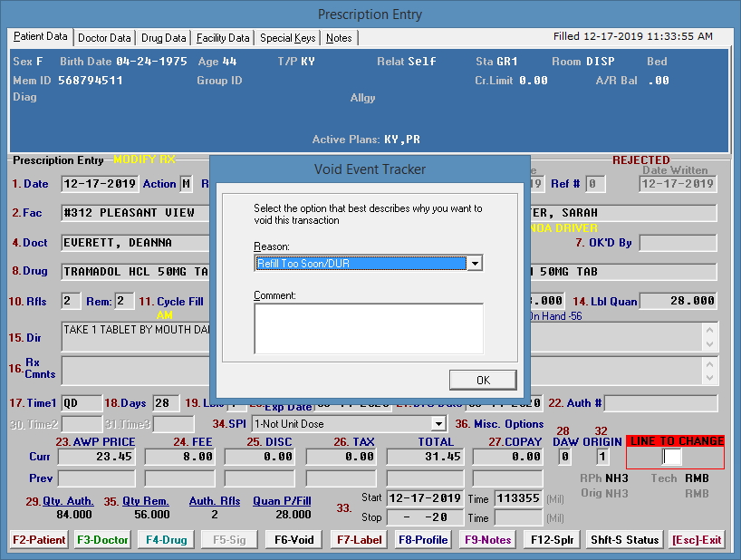Open the Notes tab
Screen dimensions: 741x560
(x=339, y=38)
